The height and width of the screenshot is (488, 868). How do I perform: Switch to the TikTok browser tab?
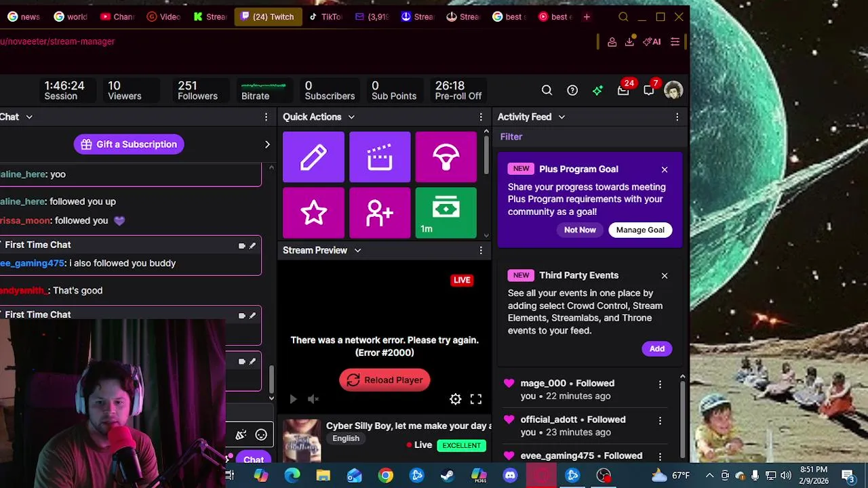(x=325, y=17)
